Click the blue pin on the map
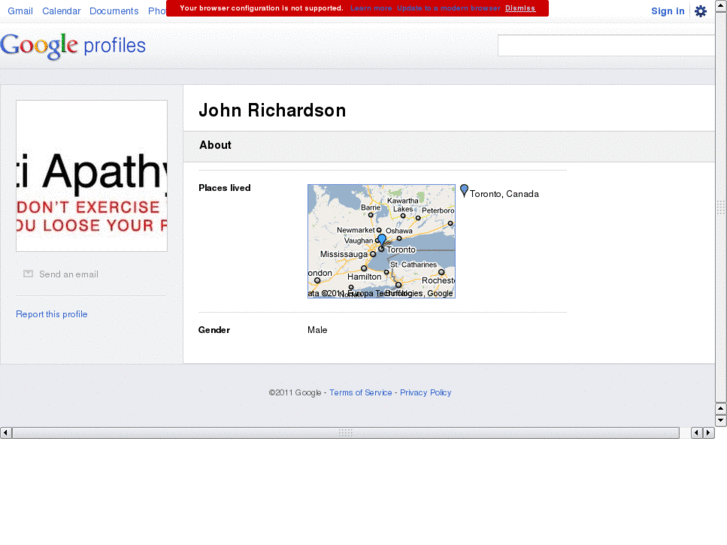 (382, 240)
